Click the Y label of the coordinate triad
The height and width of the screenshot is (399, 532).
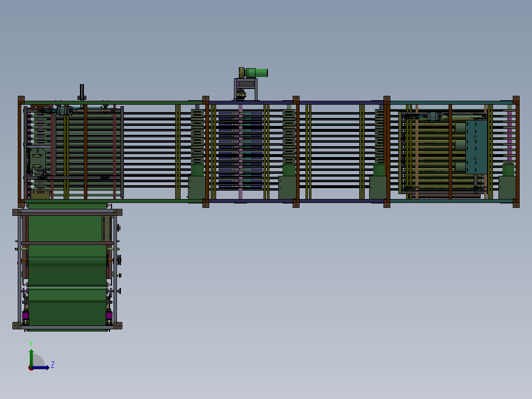tap(31, 343)
